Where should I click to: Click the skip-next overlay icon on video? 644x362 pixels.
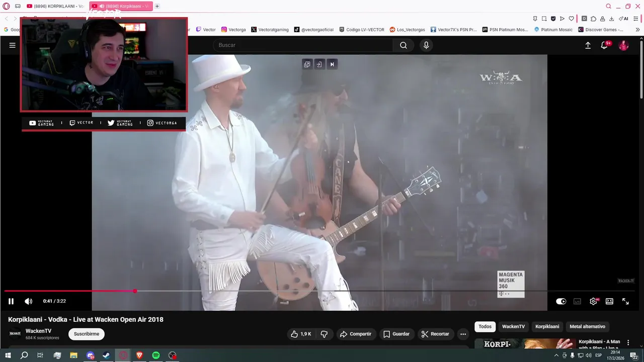click(332, 64)
